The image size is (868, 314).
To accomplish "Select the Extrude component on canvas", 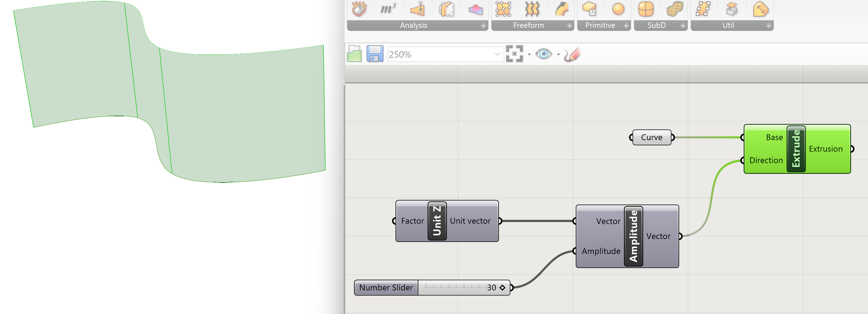I will 796,149.
